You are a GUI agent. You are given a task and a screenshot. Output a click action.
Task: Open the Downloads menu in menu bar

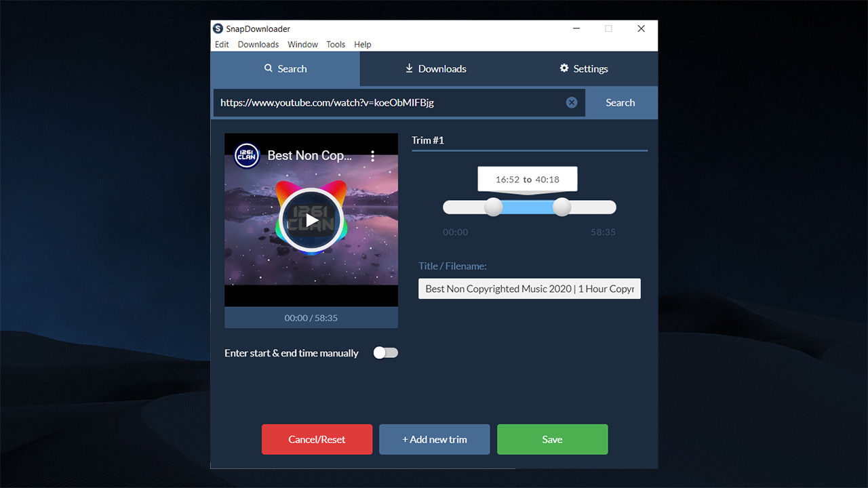[258, 45]
